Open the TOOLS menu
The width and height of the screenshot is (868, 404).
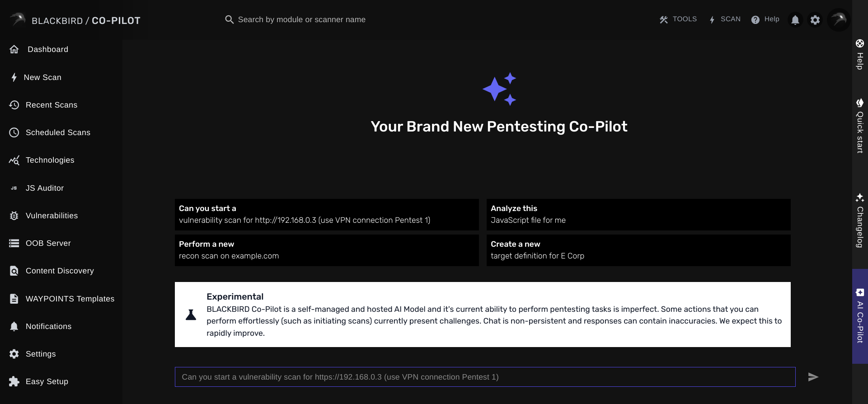click(678, 19)
